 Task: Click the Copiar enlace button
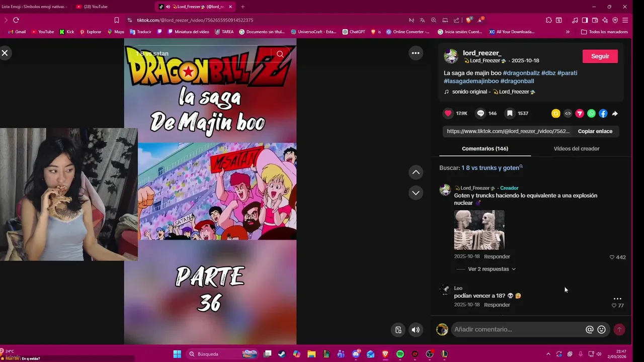pyautogui.click(x=595, y=131)
